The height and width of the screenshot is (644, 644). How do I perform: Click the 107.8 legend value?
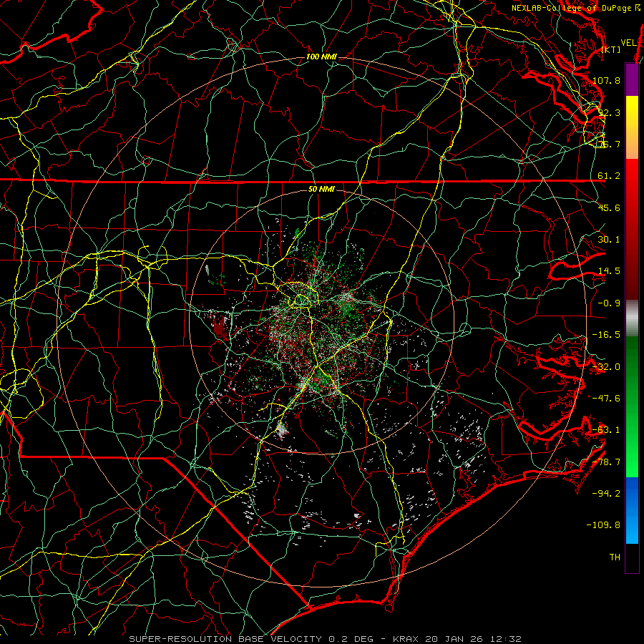pyautogui.click(x=606, y=80)
